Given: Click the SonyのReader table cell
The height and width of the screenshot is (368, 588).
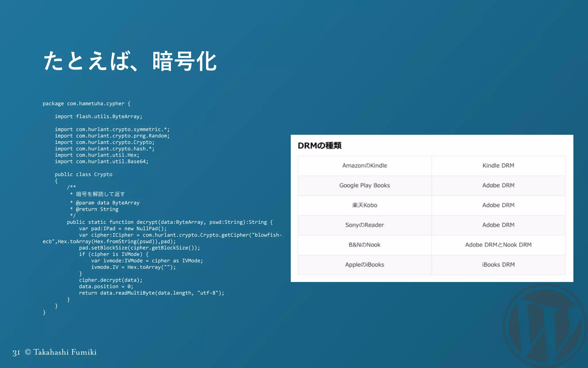Looking at the screenshot, I should pyautogui.click(x=365, y=225).
